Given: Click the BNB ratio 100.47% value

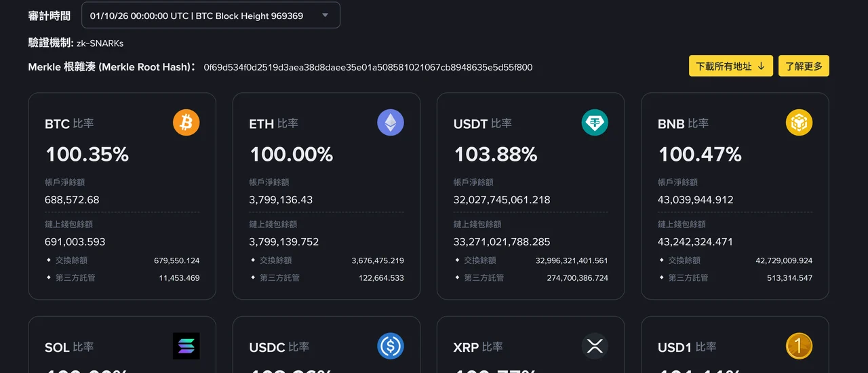Looking at the screenshot, I should 700,155.
